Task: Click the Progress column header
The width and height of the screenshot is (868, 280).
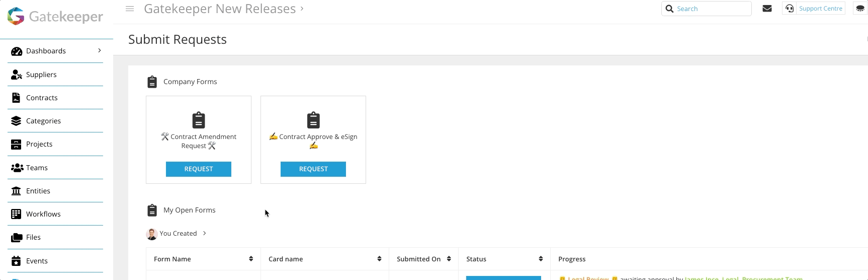Action: 572,259
